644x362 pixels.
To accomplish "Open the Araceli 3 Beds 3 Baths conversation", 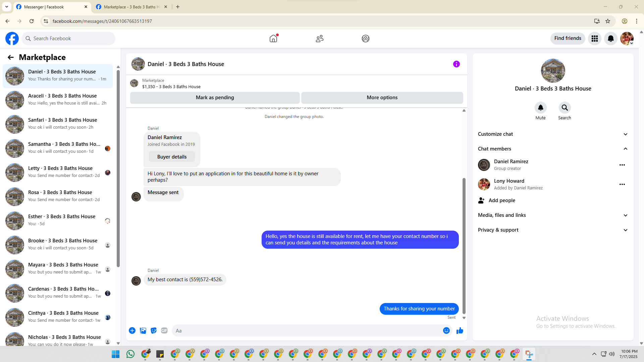I will [x=58, y=100].
